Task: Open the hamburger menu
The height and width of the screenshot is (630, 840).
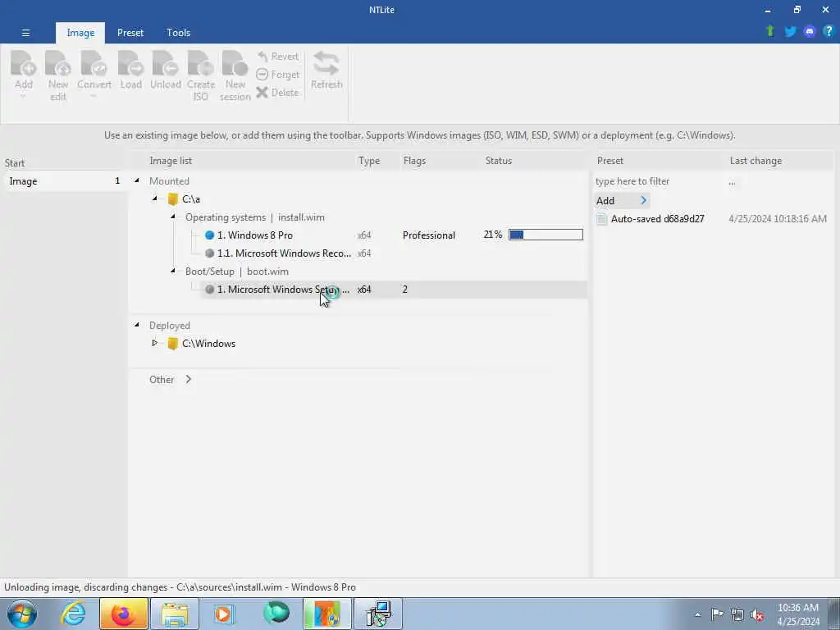Action: click(x=25, y=33)
